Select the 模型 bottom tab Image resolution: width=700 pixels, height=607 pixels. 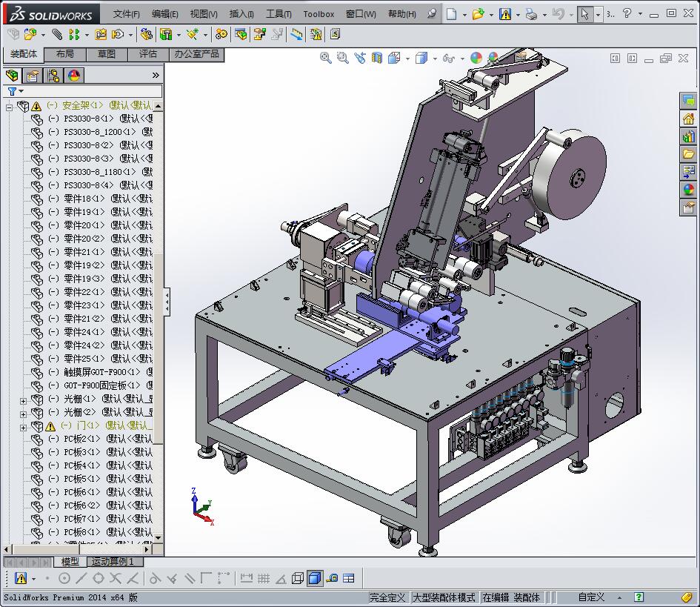point(70,562)
